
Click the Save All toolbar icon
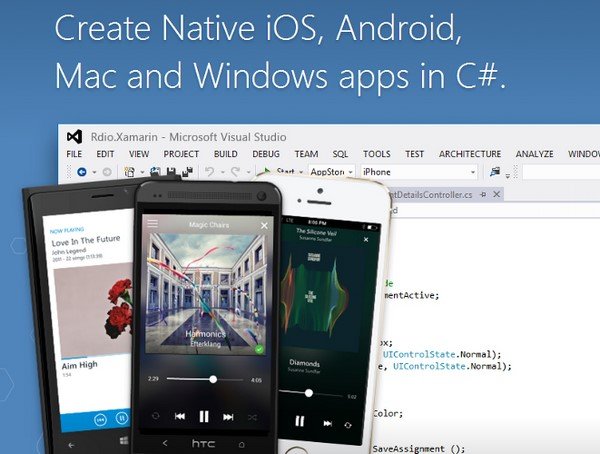point(187,172)
